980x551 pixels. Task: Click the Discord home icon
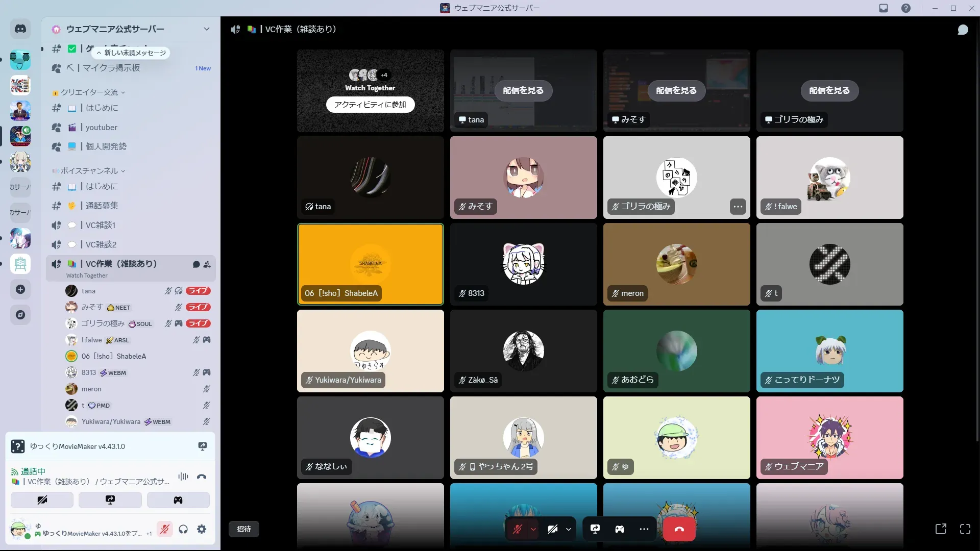click(20, 29)
